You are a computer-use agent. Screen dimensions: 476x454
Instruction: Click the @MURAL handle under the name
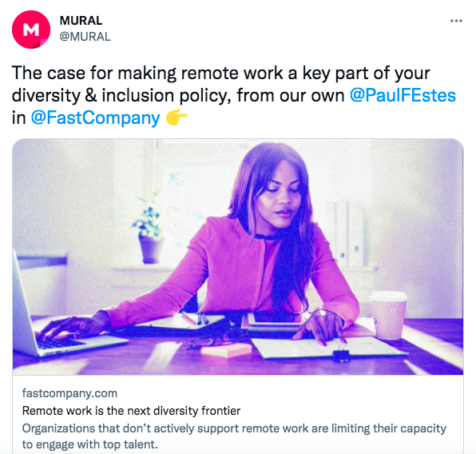85,37
